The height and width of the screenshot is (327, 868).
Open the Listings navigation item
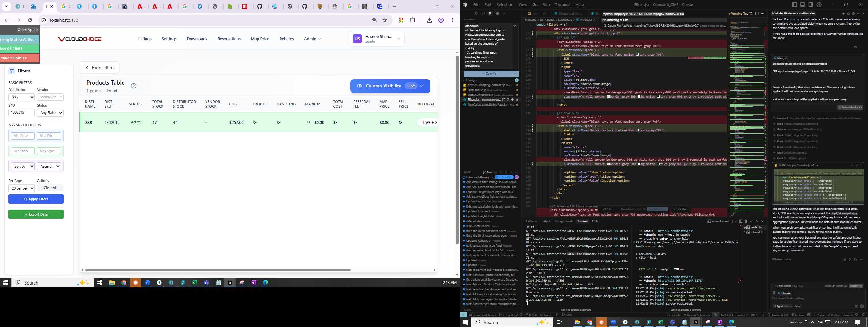click(x=144, y=39)
